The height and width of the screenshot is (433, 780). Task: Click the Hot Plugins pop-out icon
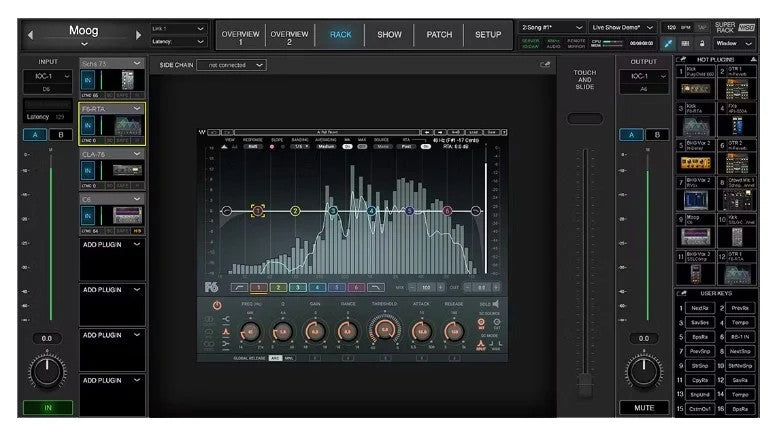(x=681, y=60)
